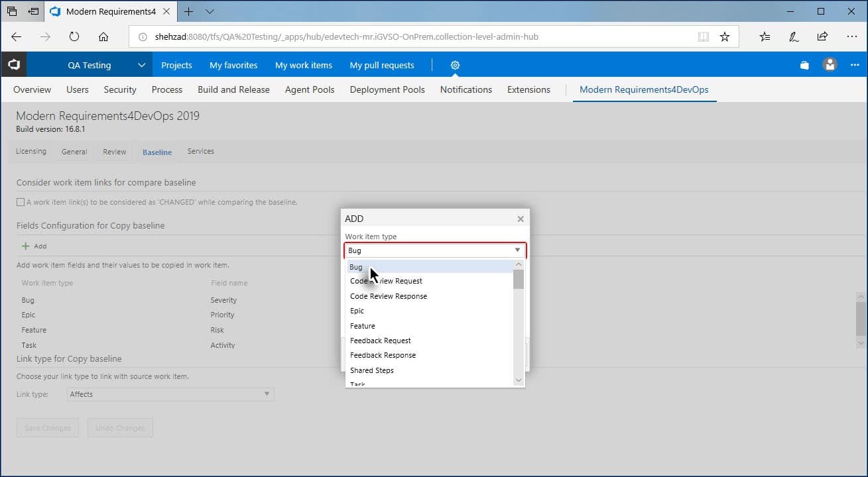Switch to the Baseline tab
Viewport: 868px width, 477px height.
tap(157, 152)
